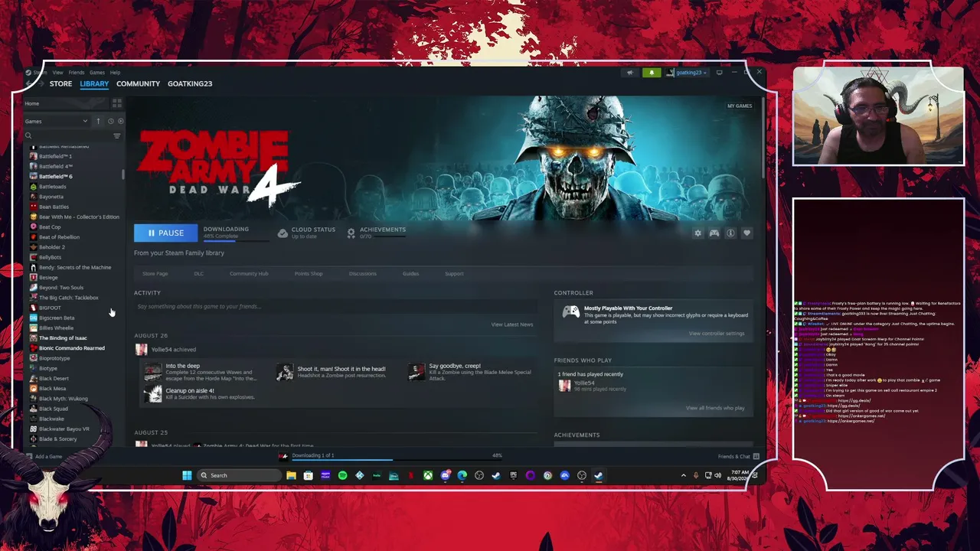This screenshot has width=980, height=551.
Task: Open the View menu
Action: coord(57,73)
